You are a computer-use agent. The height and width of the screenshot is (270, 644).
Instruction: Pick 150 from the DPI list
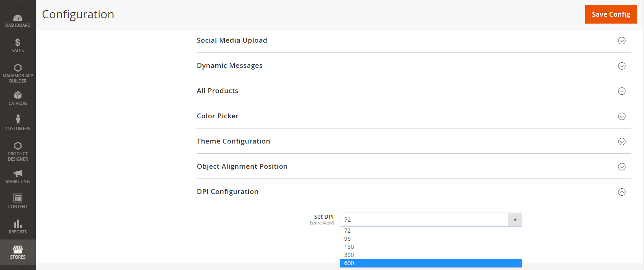(349, 247)
